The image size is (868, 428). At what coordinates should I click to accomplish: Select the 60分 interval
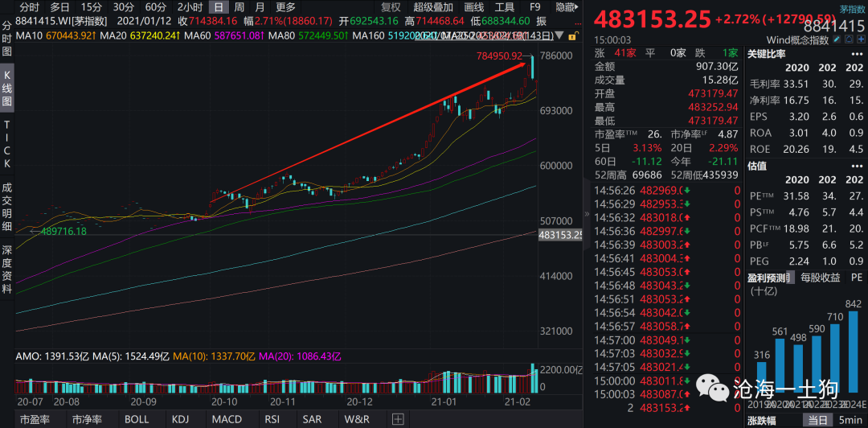coord(156,7)
